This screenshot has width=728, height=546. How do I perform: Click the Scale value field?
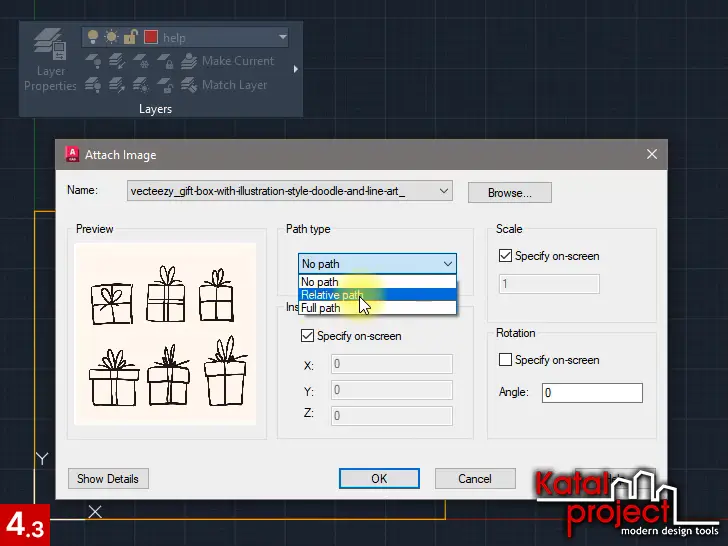point(549,284)
